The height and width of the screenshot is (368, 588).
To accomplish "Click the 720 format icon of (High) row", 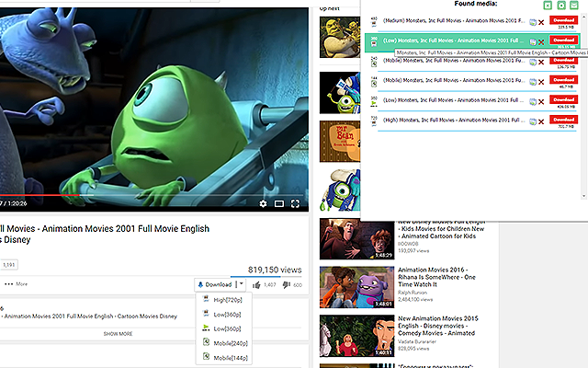I will click(374, 121).
